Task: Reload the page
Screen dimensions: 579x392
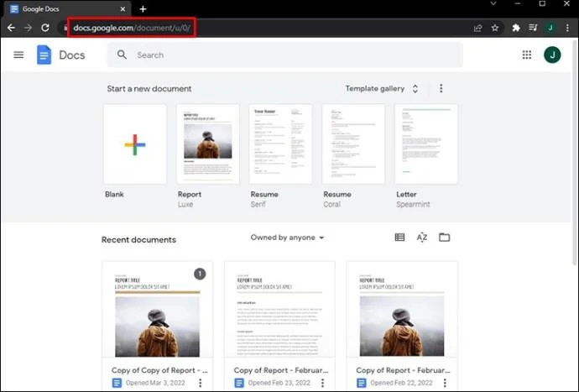Action: coord(45,28)
